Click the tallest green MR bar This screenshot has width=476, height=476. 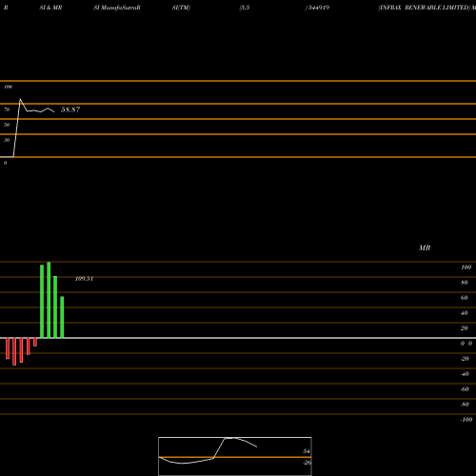49,300
